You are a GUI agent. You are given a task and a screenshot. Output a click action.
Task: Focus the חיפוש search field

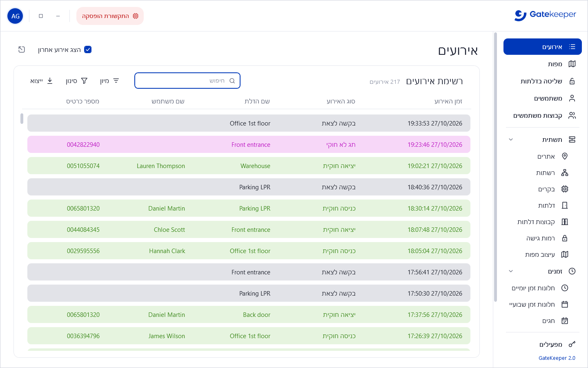tap(187, 81)
